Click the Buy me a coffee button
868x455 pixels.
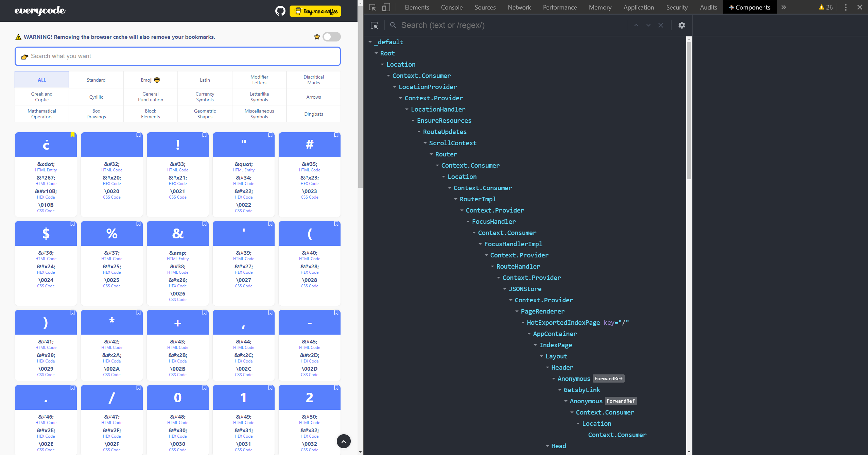[x=315, y=11]
